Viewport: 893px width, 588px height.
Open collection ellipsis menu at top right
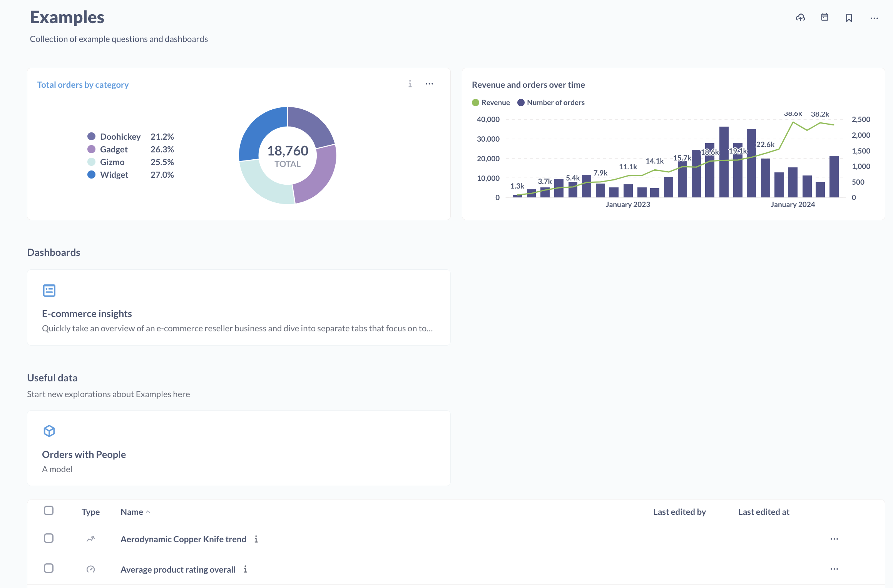pyautogui.click(x=874, y=18)
